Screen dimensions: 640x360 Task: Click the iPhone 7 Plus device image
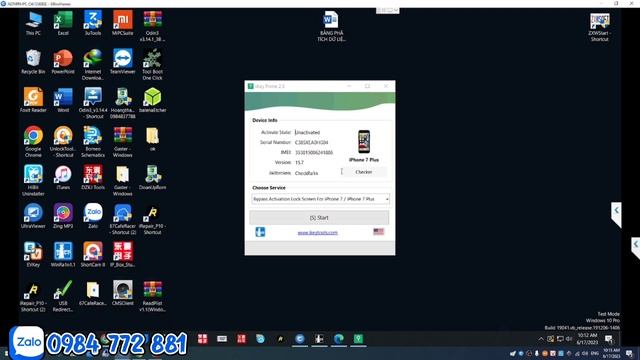click(x=364, y=141)
